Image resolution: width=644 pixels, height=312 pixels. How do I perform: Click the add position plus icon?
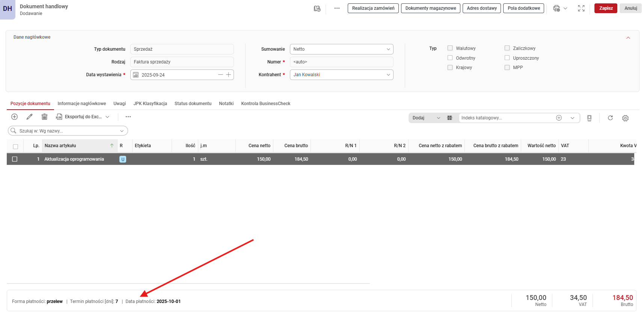[x=15, y=117]
